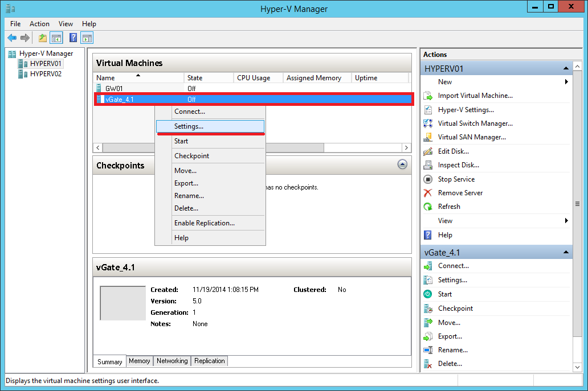Click the green vGate_4.1 Start icon

pos(428,294)
